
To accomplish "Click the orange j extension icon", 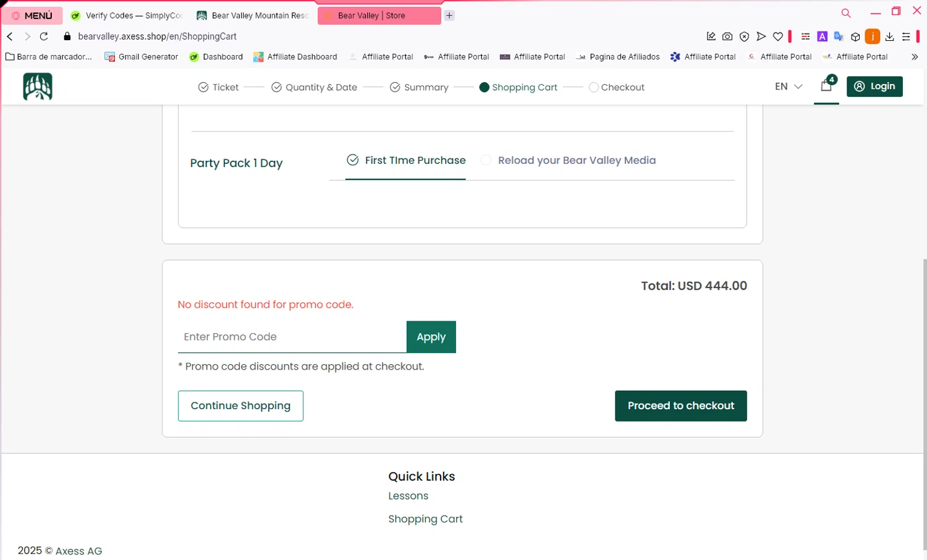I will (x=872, y=36).
